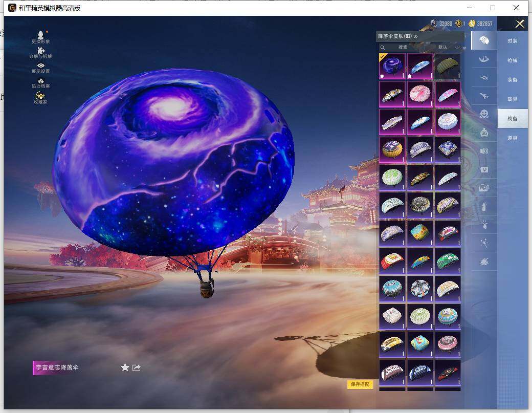Select the yellow and purple round parachute
This screenshot has width=532, height=413.
[392, 149]
